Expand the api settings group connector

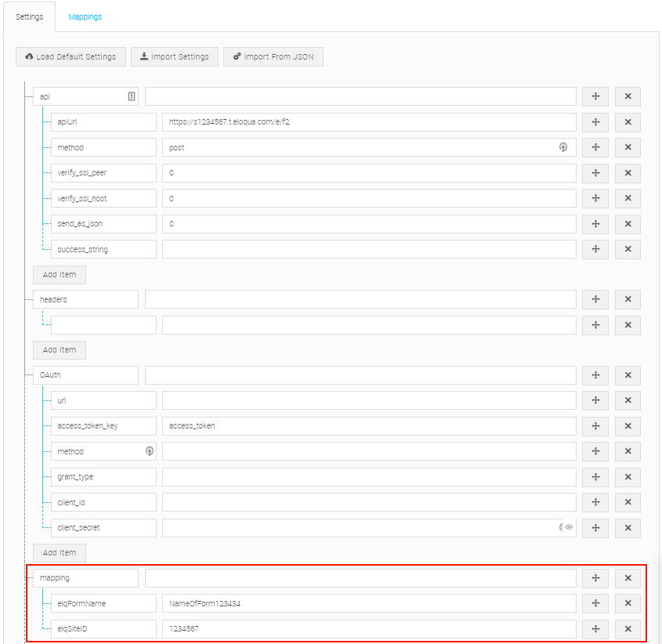[27, 96]
